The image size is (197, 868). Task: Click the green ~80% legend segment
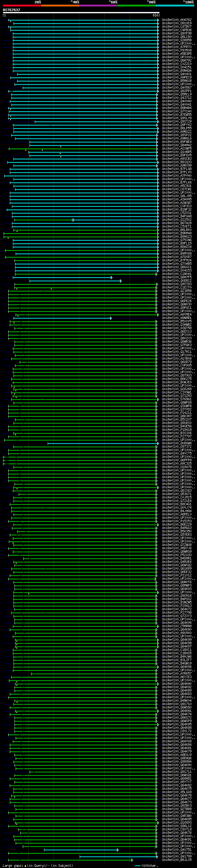click(x=137, y=6)
